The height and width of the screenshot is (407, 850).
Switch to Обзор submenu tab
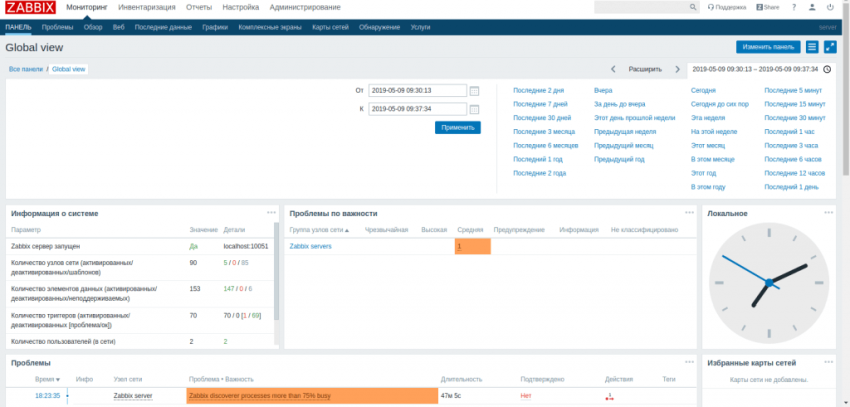93,27
